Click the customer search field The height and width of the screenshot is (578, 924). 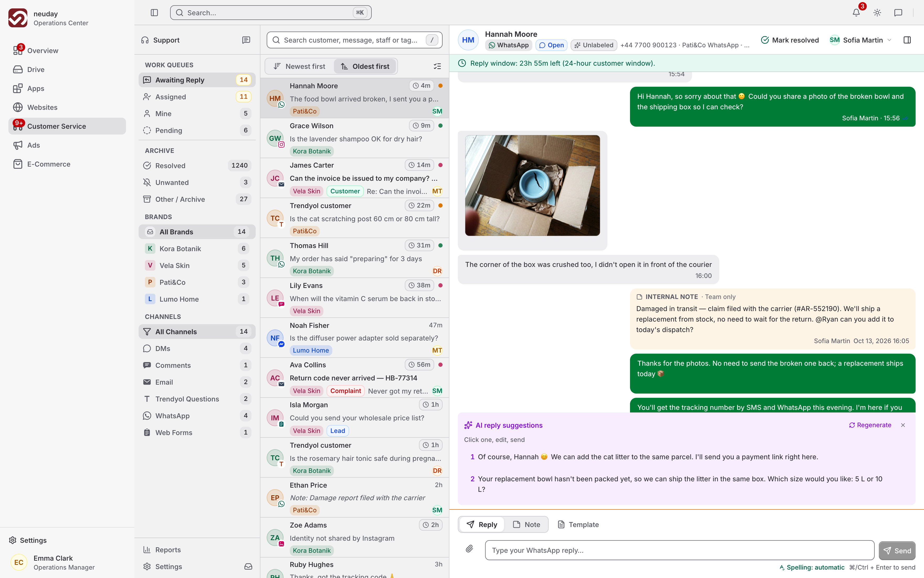[x=355, y=40]
